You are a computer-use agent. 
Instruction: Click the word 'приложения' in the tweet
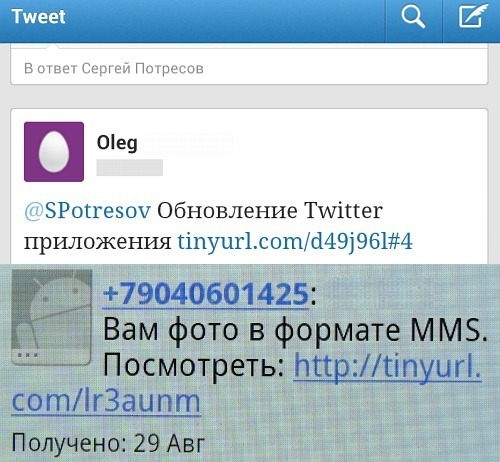(x=98, y=242)
